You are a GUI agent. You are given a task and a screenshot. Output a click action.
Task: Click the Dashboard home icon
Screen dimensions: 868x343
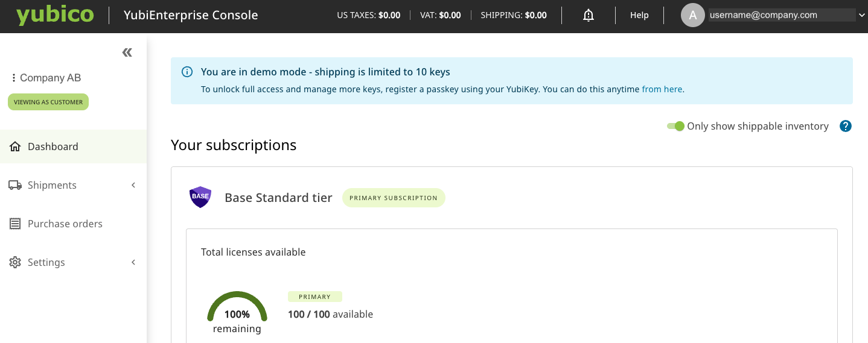(15, 146)
